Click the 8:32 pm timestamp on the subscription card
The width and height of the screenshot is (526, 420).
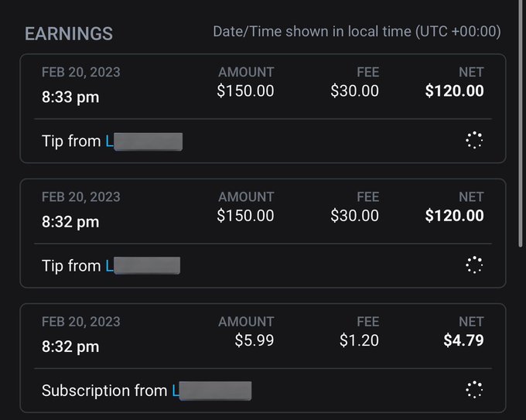(x=70, y=347)
